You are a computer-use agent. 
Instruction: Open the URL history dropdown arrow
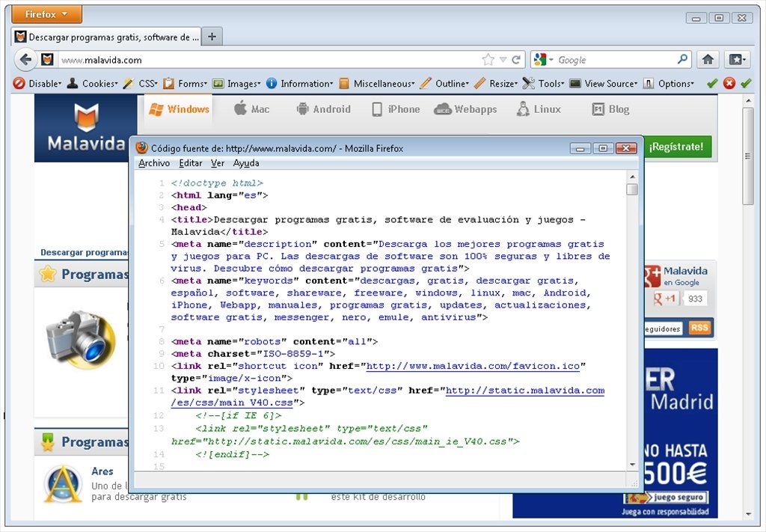click(503, 60)
